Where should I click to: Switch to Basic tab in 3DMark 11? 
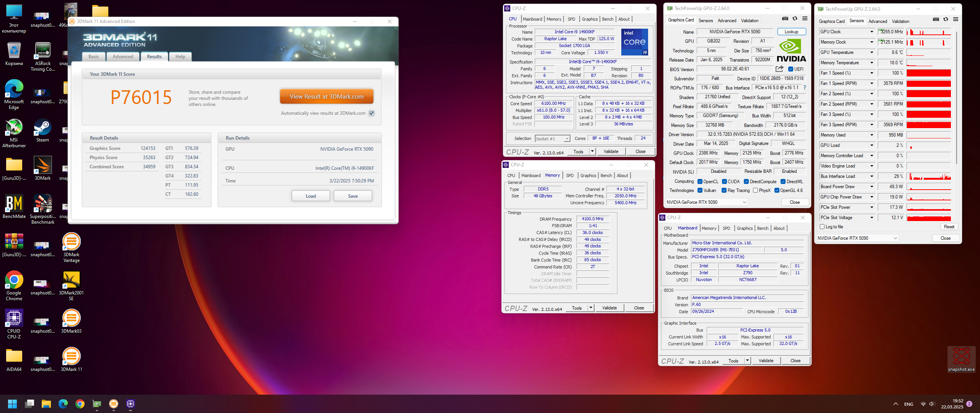93,57
